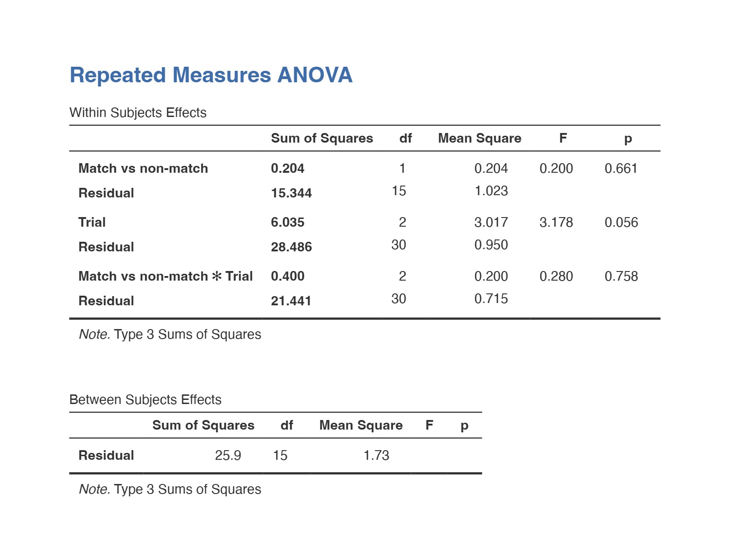Screen dimensions: 756x553
Task: Click the Mean Square header in Between Subjects table
Action: [361, 425]
